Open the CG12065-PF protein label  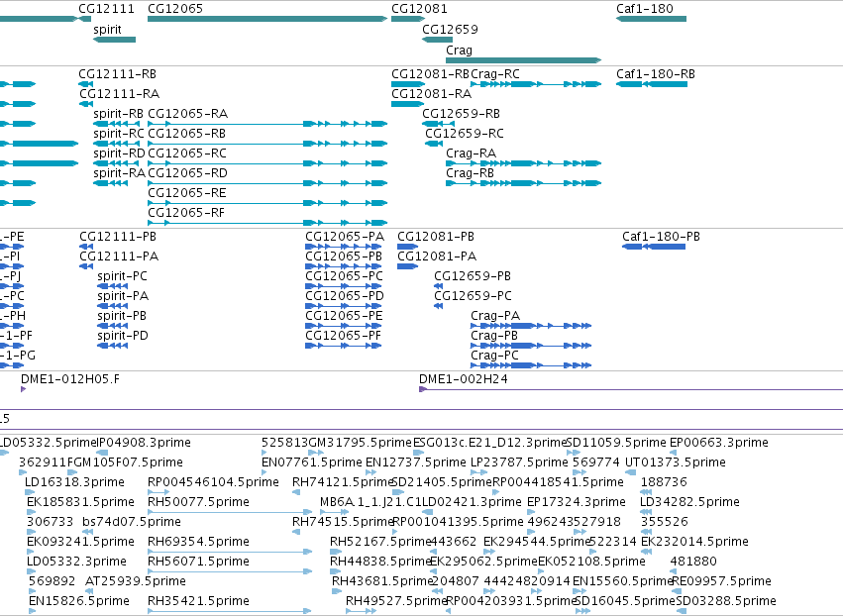pyautogui.click(x=344, y=336)
